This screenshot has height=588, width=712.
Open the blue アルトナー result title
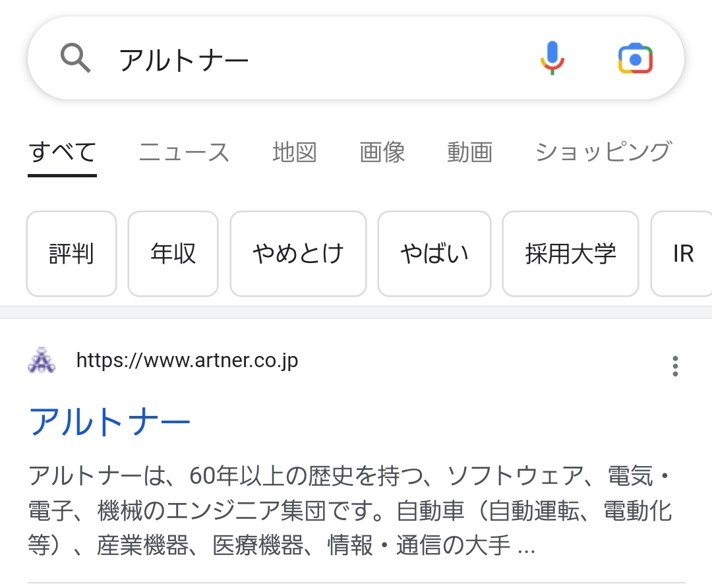(x=109, y=422)
